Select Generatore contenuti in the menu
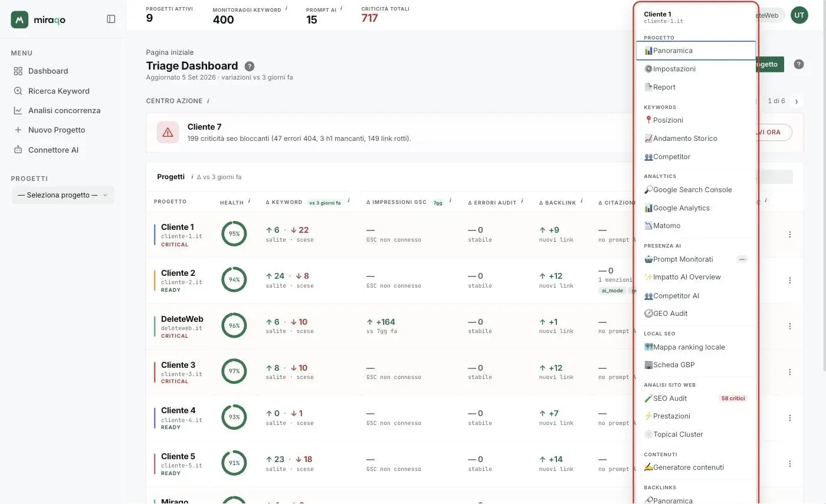The width and height of the screenshot is (826, 504). (x=696, y=467)
